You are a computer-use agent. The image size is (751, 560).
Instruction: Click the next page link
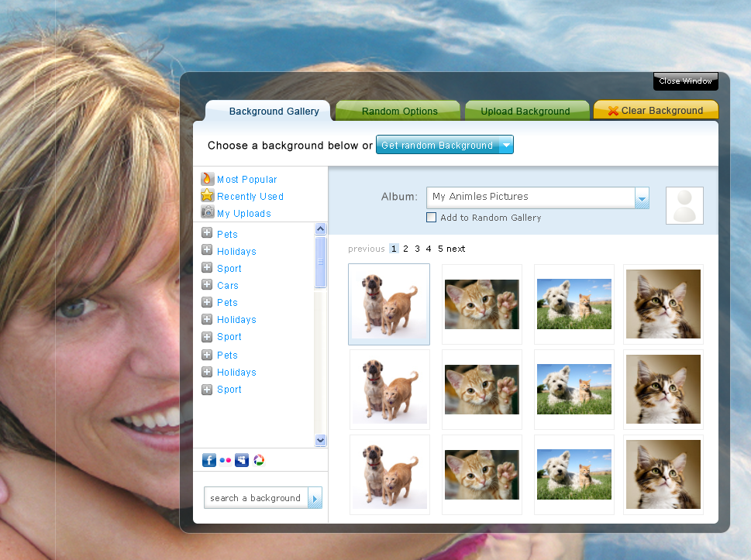(456, 249)
